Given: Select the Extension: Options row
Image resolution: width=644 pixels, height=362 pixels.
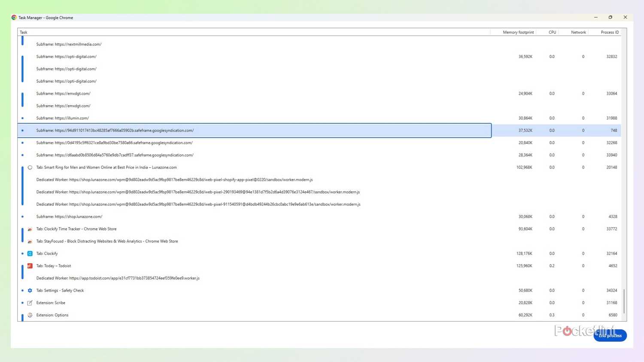Looking at the screenshot, I should tap(319, 315).
